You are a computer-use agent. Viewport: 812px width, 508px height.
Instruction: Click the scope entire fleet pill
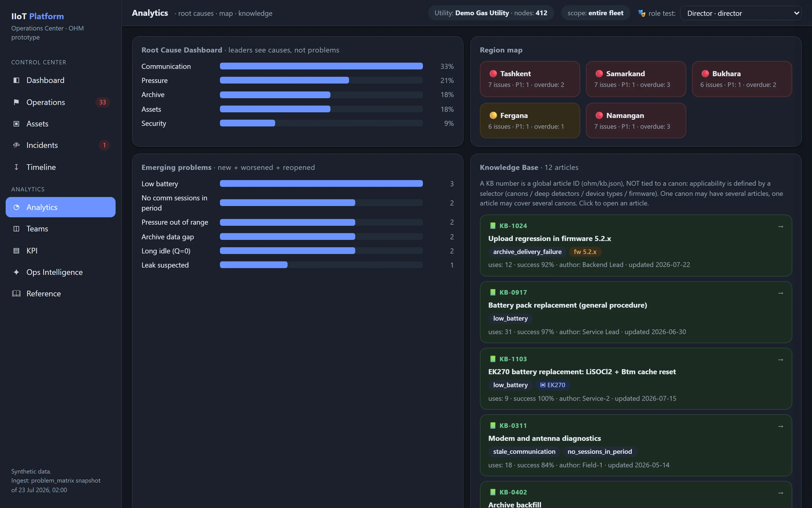595,13
